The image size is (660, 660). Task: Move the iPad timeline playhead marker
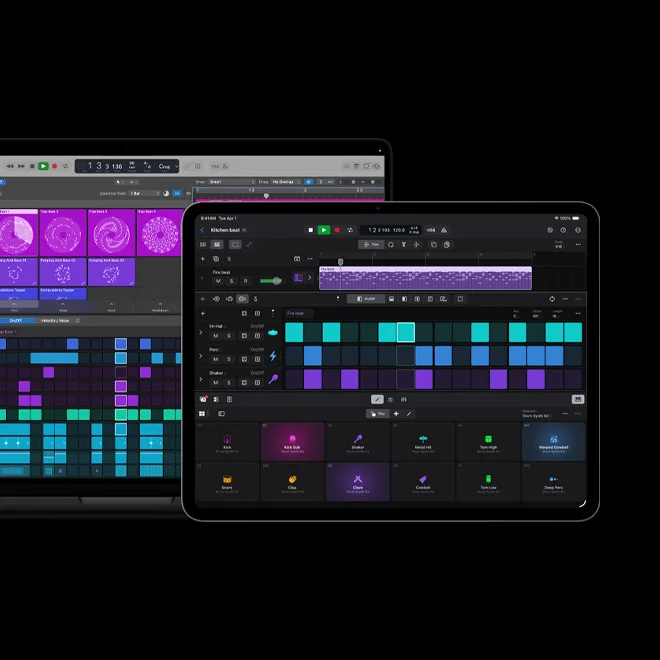point(341,262)
